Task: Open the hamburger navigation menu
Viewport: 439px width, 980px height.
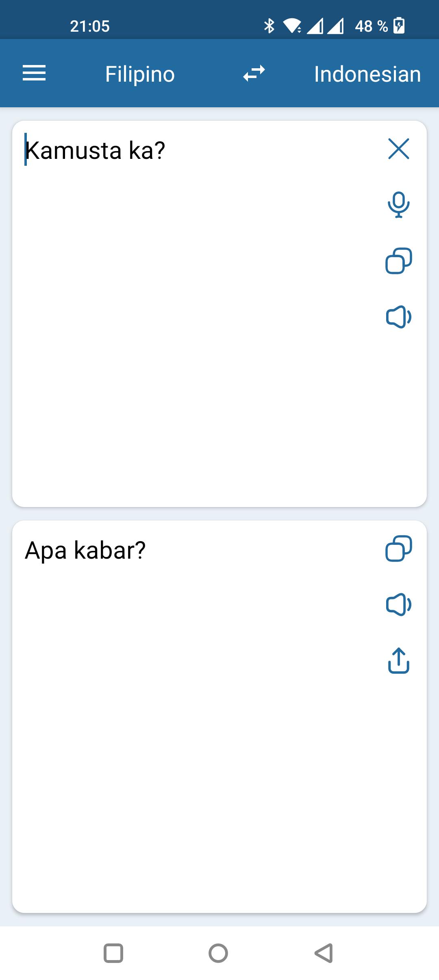Action: (x=34, y=74)
